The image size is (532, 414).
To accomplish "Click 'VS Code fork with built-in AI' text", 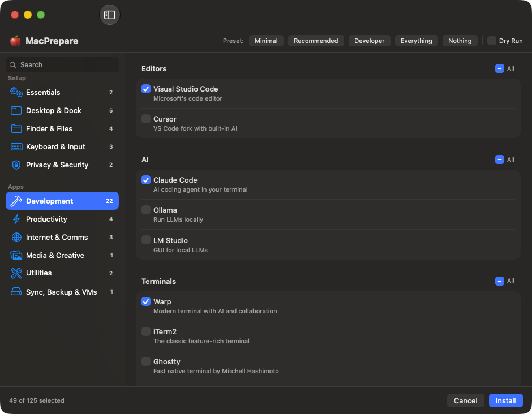I will coord(195,128).
